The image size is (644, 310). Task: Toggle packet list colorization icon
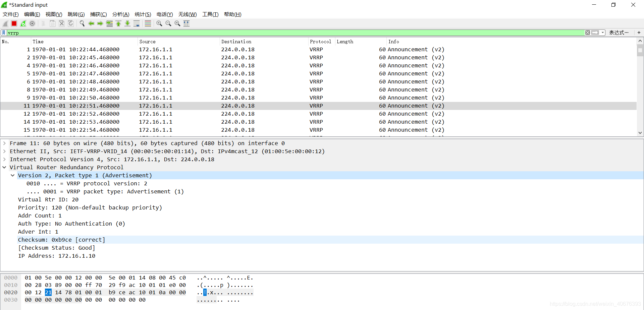[148, 23]
